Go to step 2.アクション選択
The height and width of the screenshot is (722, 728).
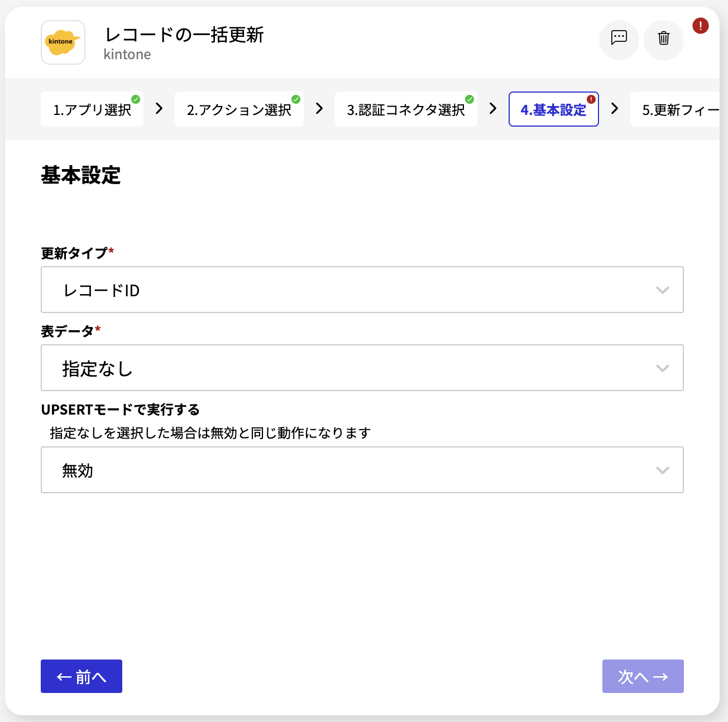click(239, 109)
